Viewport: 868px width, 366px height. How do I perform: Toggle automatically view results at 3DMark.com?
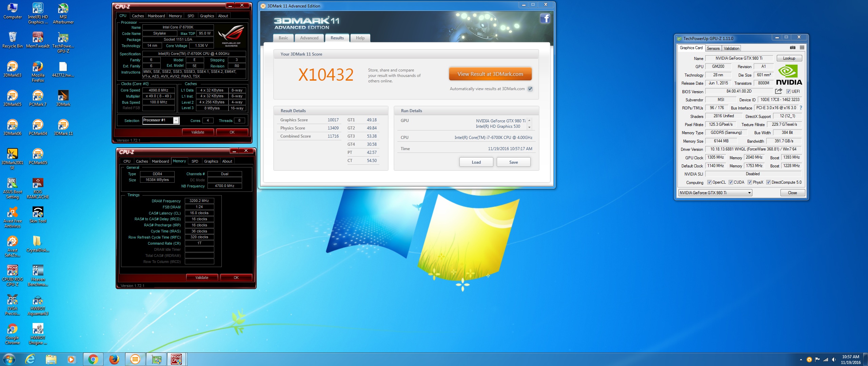[x=530, y=89]
